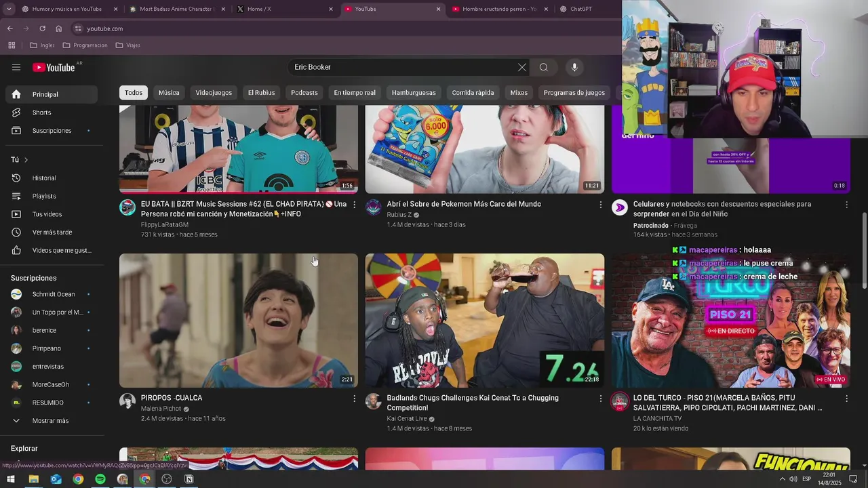This screenshot has width=868, height=488.
Task: Open Pimpeano subscription channel
Action: (x=52, y=348)
